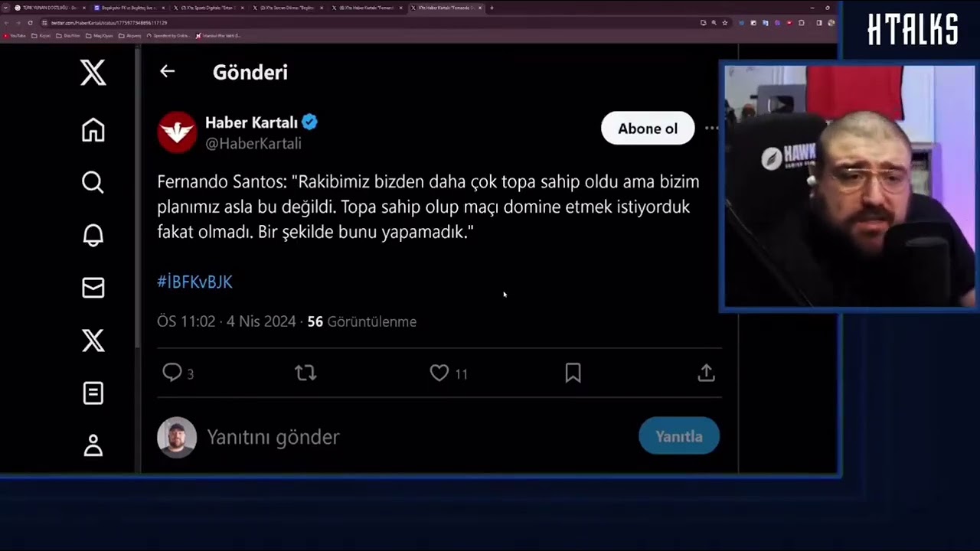The image size is (980, 551).
Task: Click the reply speech bubble icon on the post
Action: tap(172, 373)
